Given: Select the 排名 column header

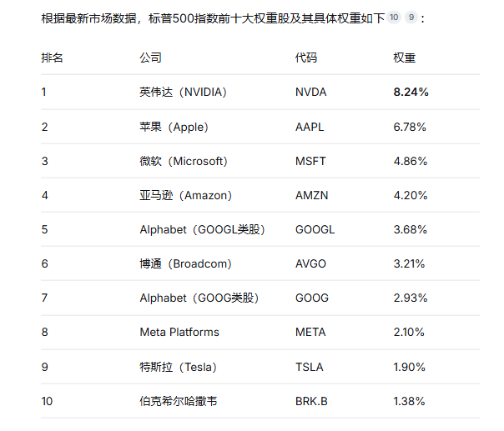Looking at the screenshot, I should 52,58.
